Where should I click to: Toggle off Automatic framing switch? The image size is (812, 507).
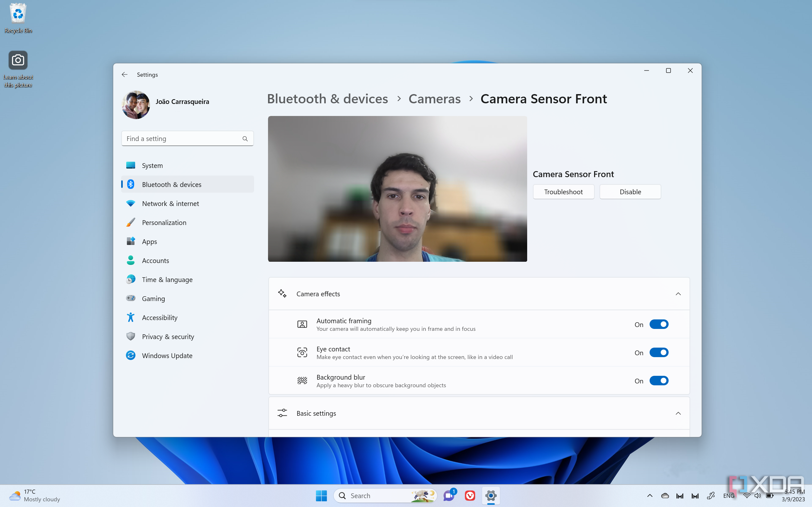coord(659,324)
